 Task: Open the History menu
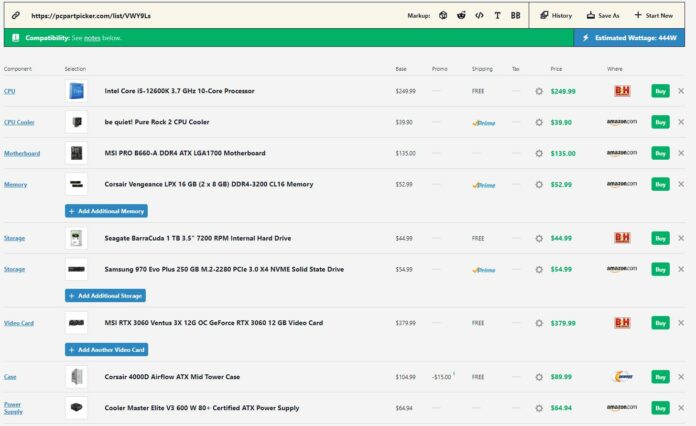coord(556,16)
